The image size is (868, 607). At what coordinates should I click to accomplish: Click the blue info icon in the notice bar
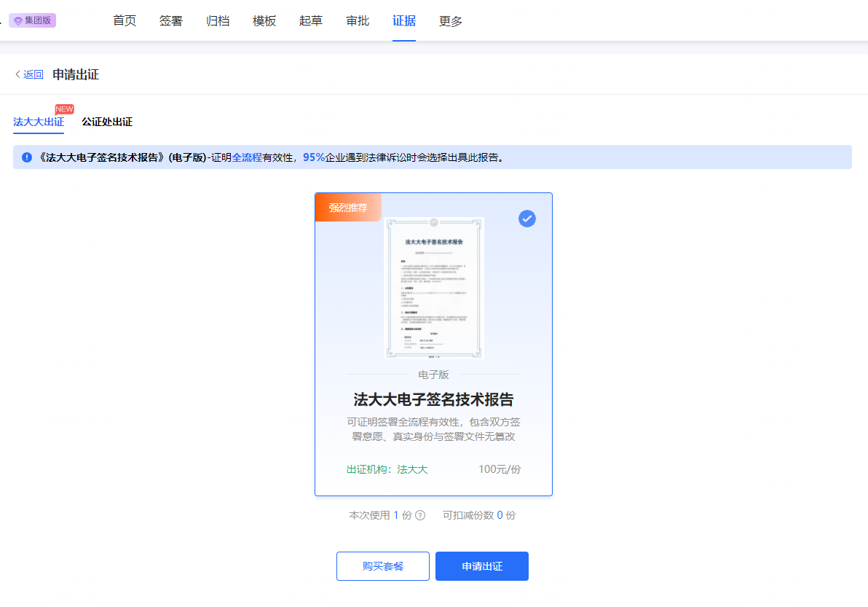26,157
